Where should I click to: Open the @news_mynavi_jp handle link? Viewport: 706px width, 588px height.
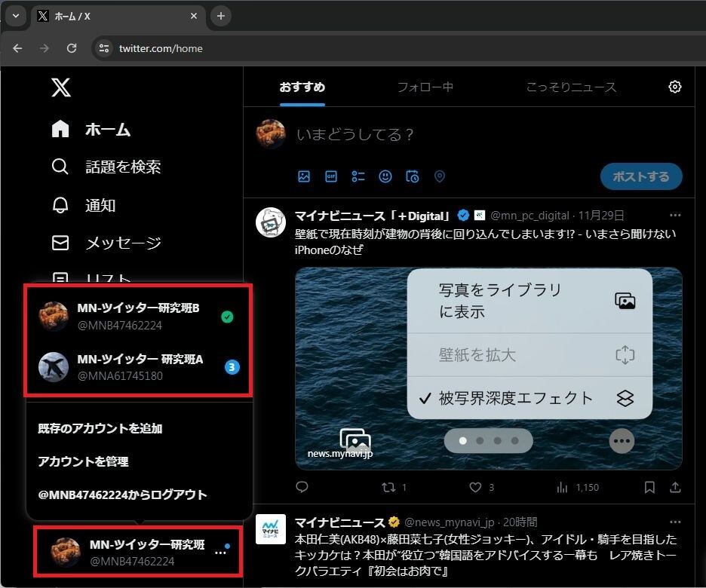coord(449,522)
